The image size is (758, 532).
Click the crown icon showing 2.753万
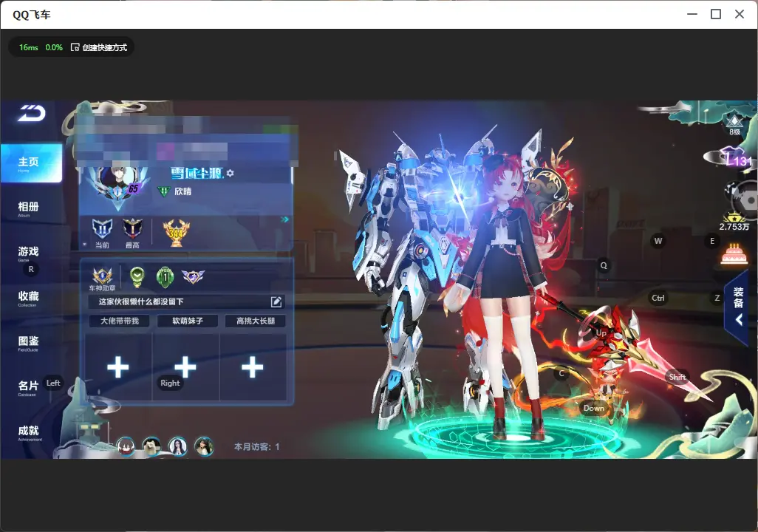pos(734,222)
